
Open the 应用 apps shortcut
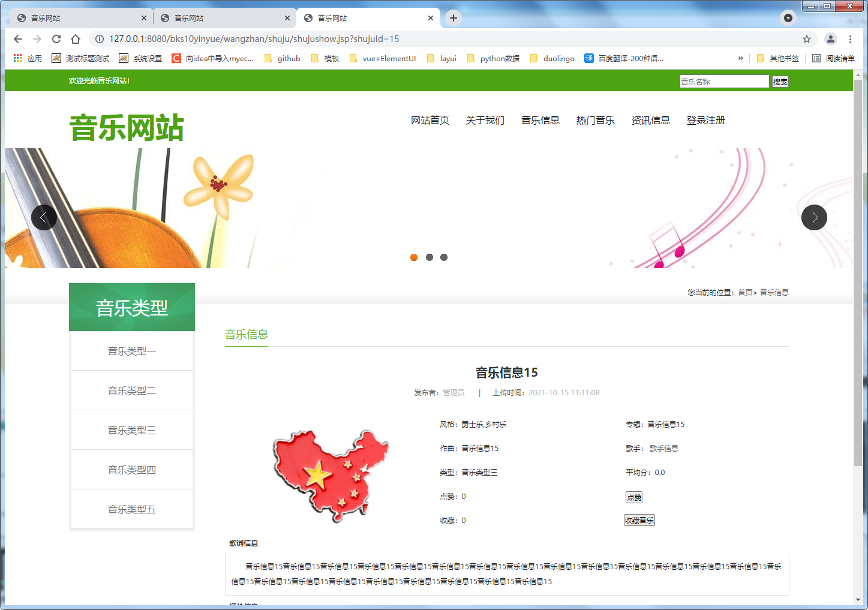point(28,58)
